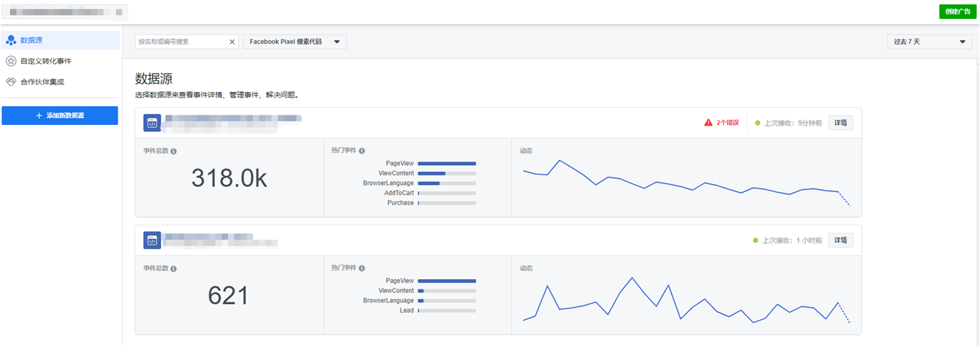
Task: Click the 数据源 people icon in sidebar
Action: tap(11, 40)
